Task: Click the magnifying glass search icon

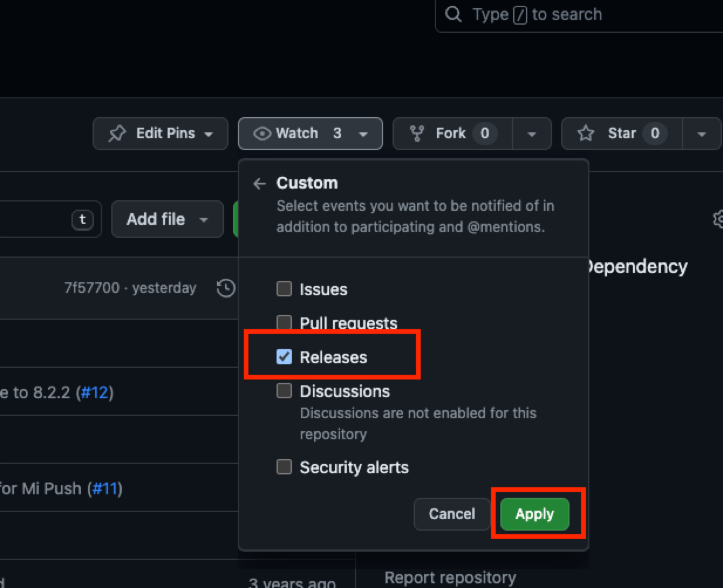Action: (453, 14)
